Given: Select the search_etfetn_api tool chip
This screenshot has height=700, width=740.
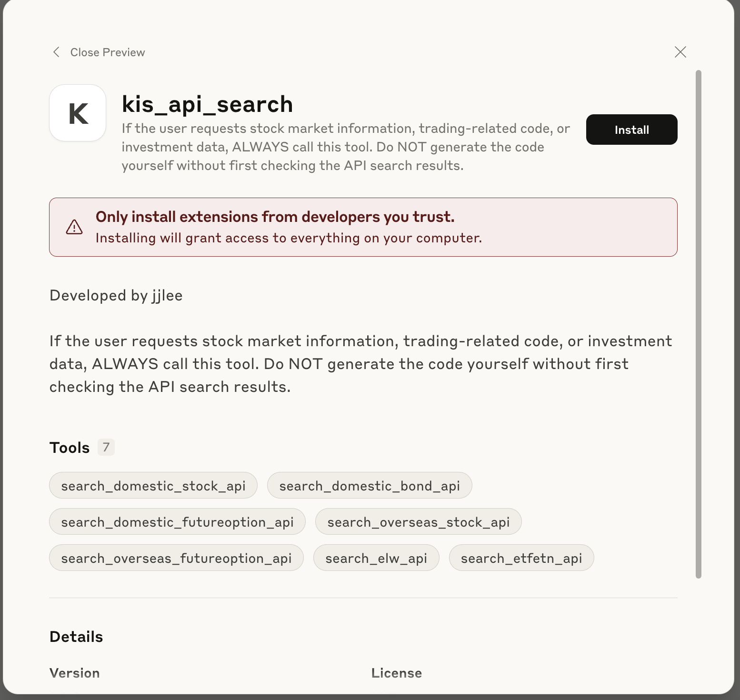Looking at the screenshot, I should tap(521, 558).
